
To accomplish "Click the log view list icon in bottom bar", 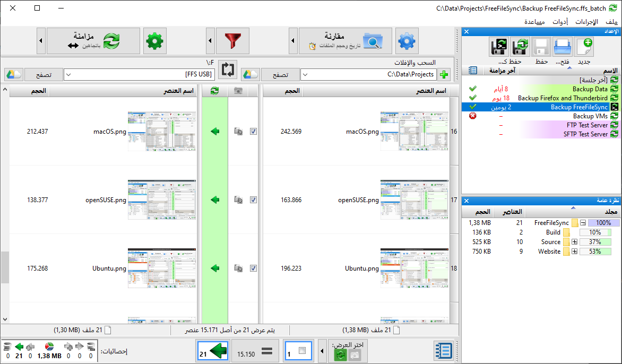I will 443,351.
